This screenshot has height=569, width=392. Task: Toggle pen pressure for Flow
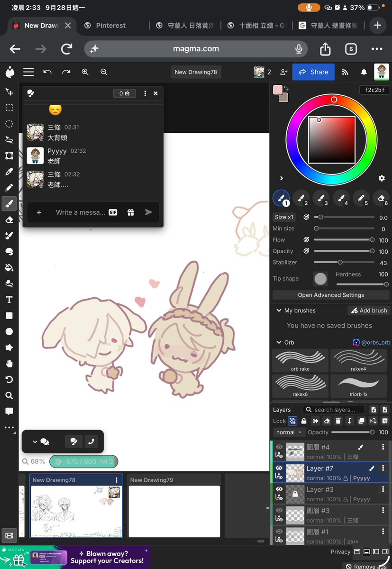point(306,240)
